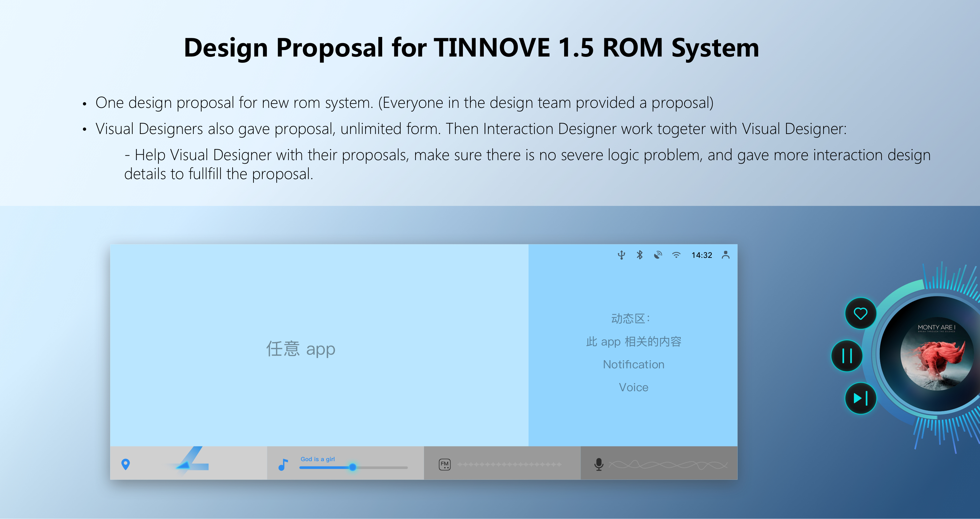Click the voice waveform in bottom bar

(668, 465)
